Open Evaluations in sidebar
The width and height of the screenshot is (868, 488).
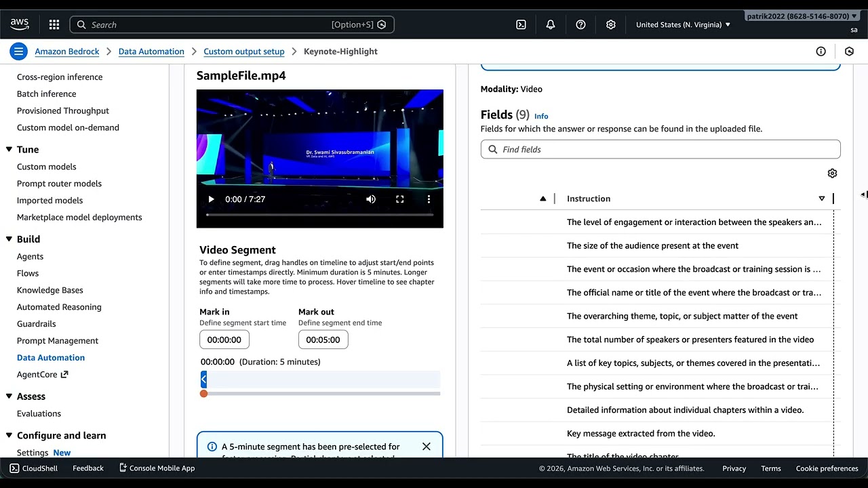click(x=39, y=413)
